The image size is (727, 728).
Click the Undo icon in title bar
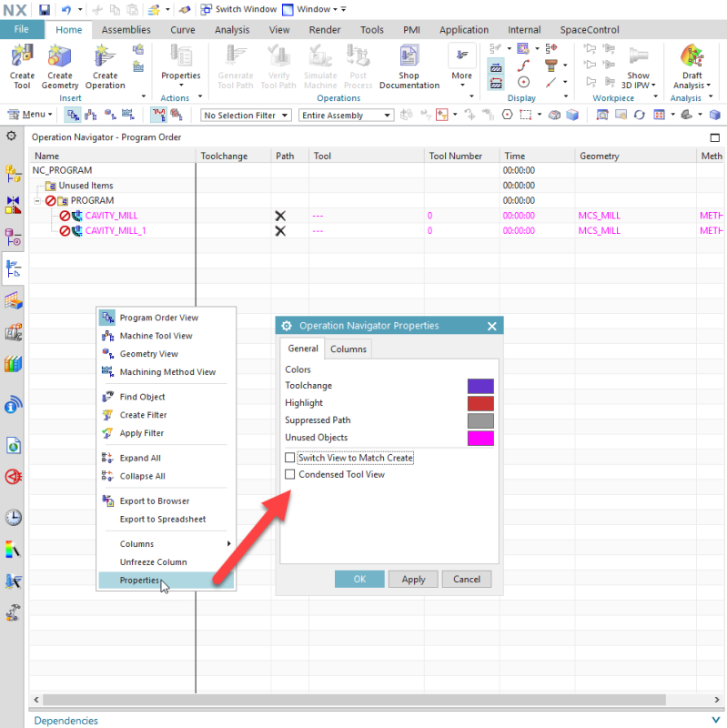point(66,9)
